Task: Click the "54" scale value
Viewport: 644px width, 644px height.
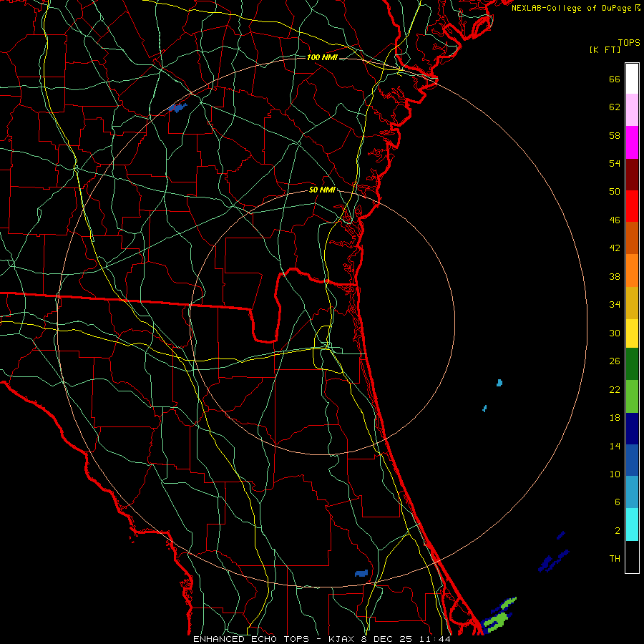Action: tap(615, 163)
